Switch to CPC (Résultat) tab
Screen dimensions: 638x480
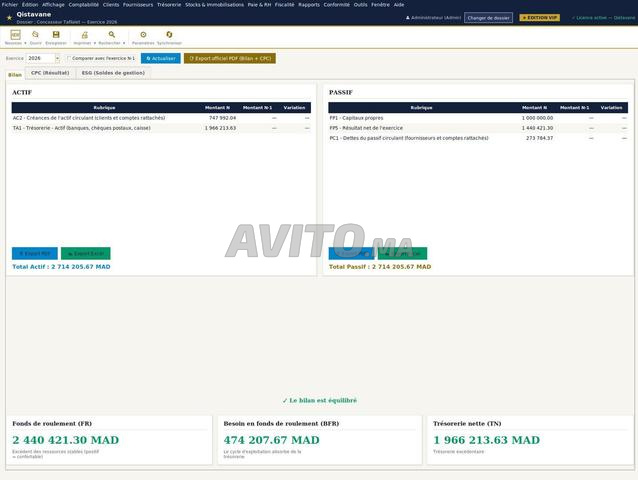pos(50,73)
